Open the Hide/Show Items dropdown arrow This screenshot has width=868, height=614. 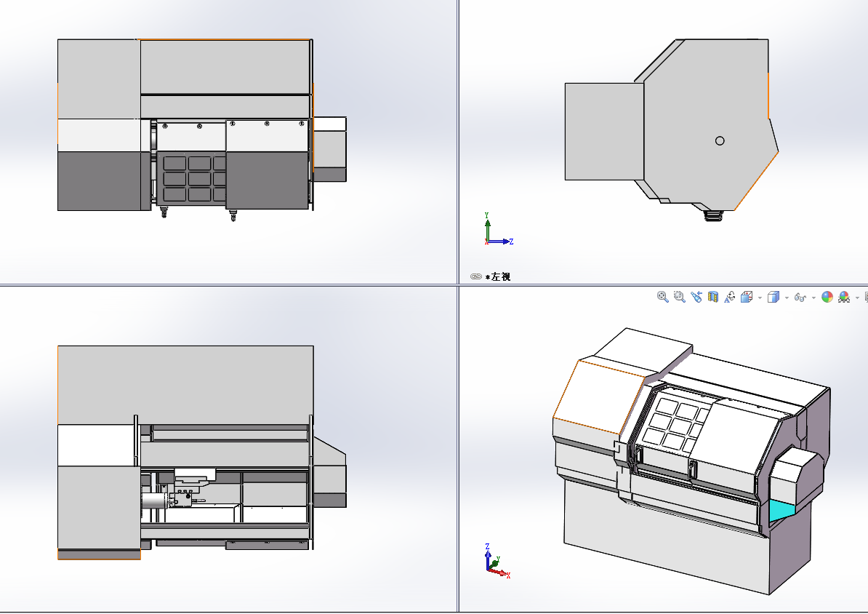click(813, 298)
